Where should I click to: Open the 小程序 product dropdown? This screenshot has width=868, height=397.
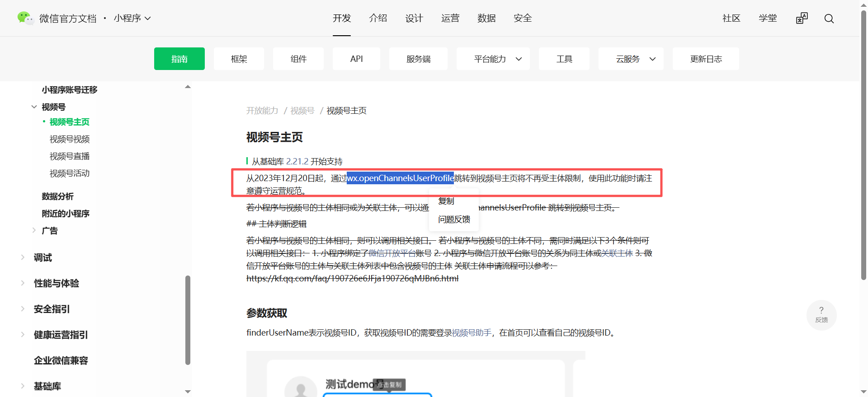[132, 18]
